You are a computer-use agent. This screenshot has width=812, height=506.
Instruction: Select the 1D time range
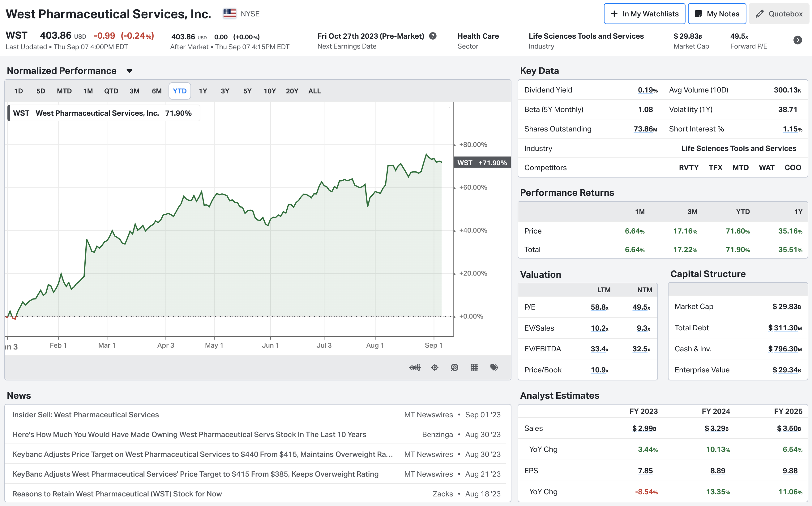19,91
